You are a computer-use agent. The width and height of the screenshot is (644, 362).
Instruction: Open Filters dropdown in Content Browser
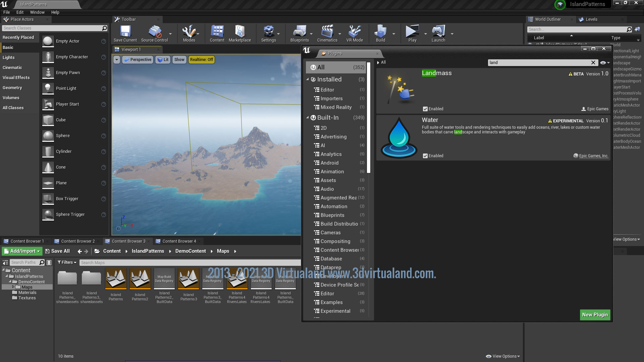[x=67, y=262]
